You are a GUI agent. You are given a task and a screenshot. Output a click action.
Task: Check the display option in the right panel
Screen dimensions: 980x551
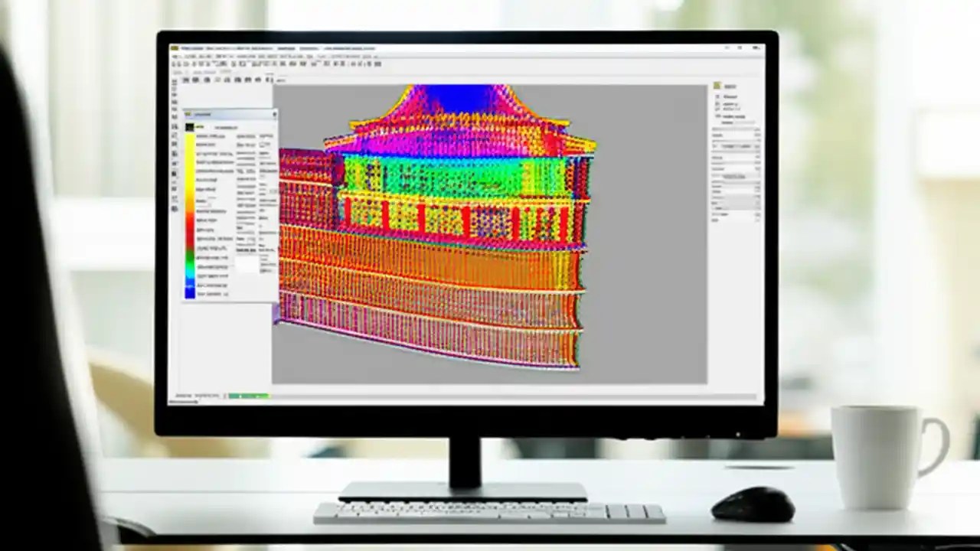720,115
